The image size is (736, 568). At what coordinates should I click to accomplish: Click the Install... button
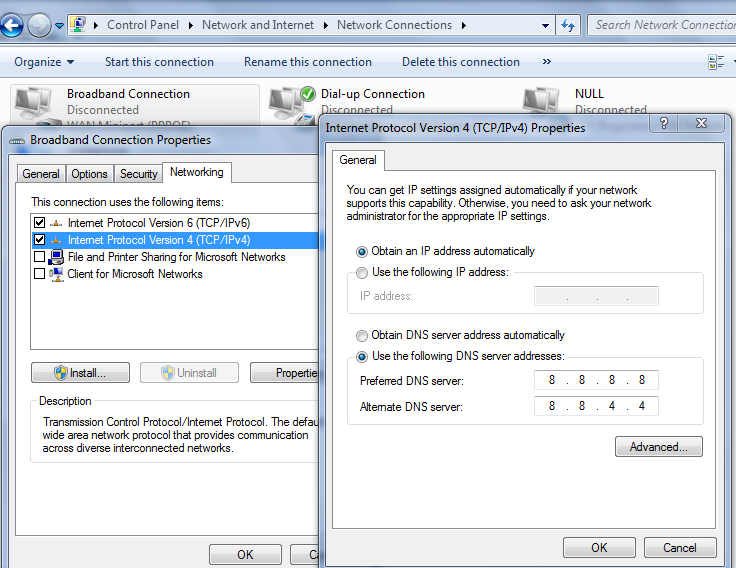pos(80,373)
